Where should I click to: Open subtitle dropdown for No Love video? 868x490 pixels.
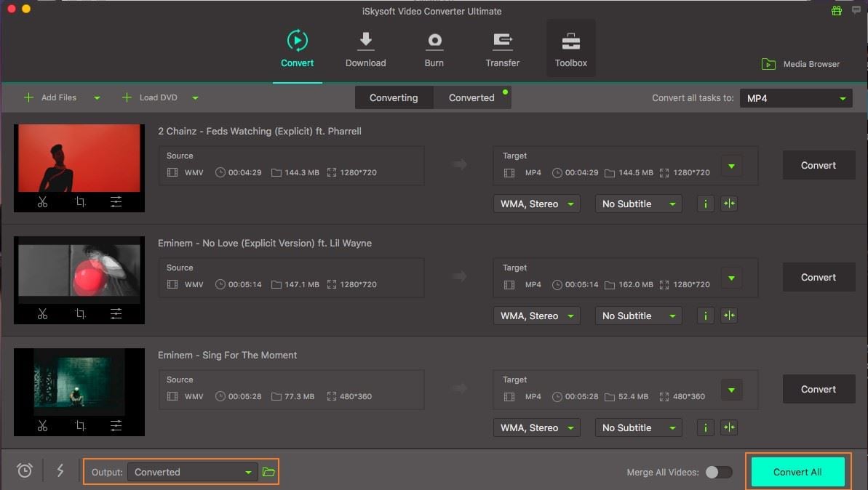coord(638,316)
